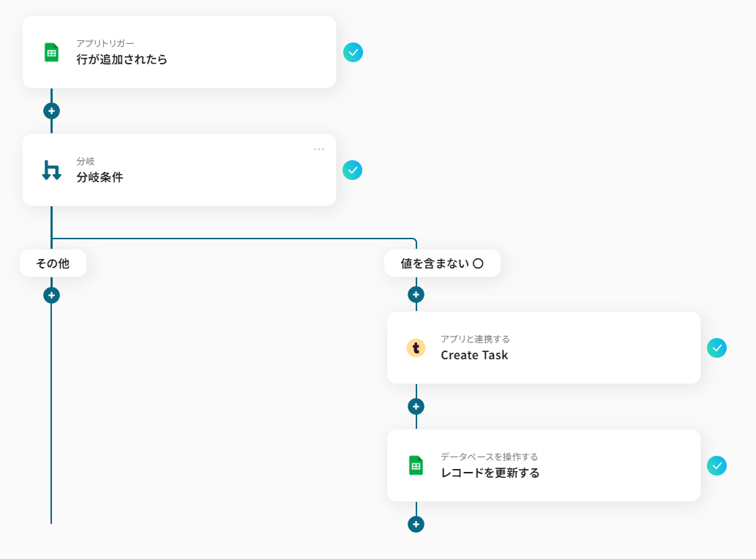Add step below 行が追加されたら trigger
The image size is (756, 559).
51,111
